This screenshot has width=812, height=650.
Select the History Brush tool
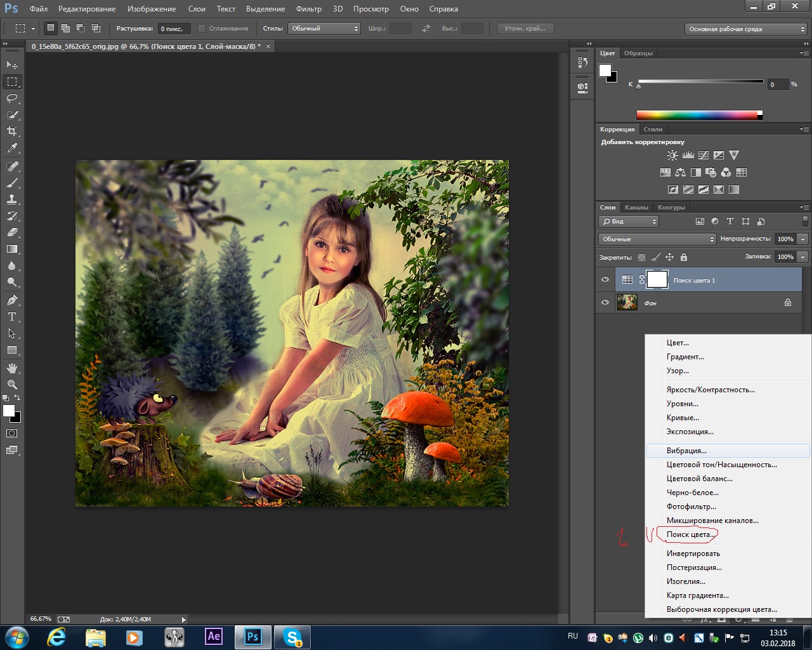tap(12, 216)
